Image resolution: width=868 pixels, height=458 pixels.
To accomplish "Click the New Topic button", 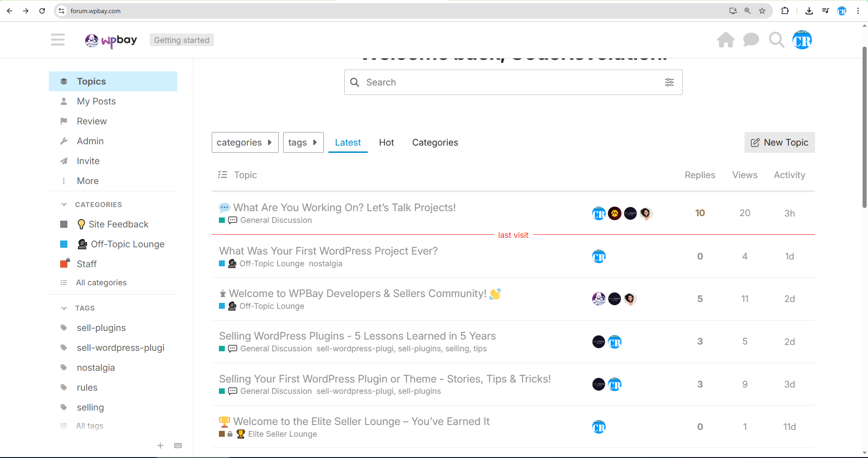I will (780, 142).
